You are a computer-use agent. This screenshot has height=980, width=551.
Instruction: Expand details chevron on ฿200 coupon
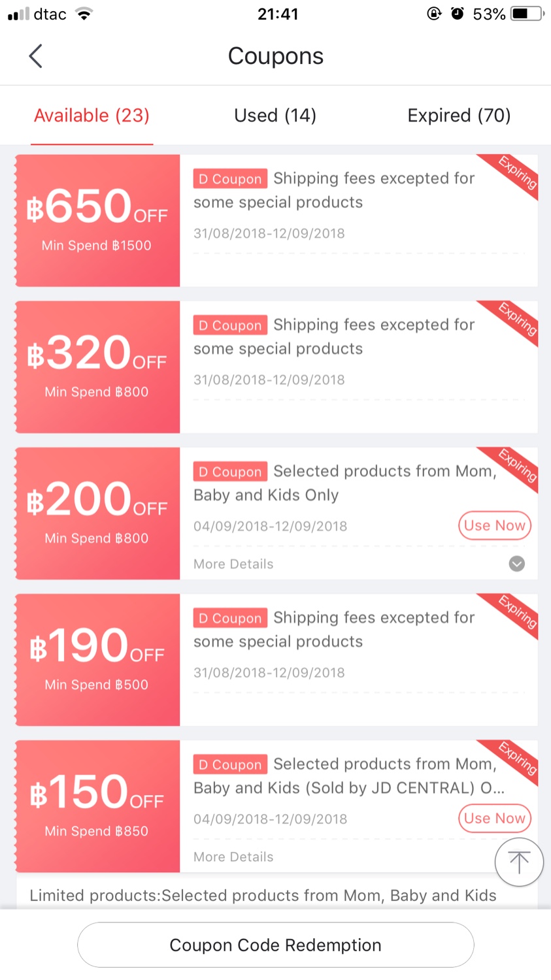[516, 564]
